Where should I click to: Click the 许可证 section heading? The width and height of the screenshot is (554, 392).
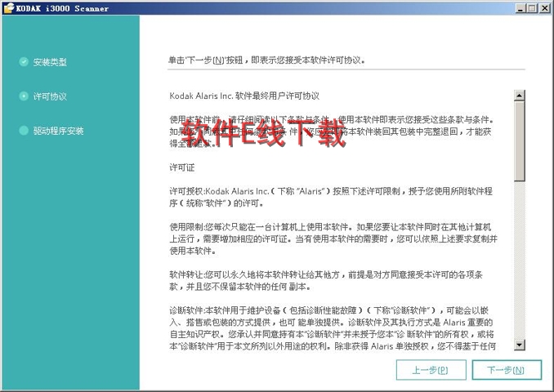click(181, 167)
